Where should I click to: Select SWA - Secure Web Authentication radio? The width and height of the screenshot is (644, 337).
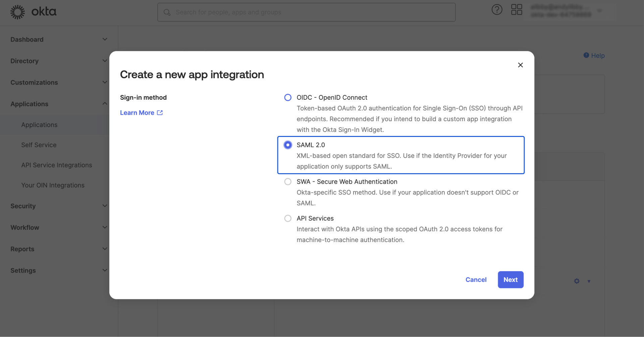click(x=288, y=182)
